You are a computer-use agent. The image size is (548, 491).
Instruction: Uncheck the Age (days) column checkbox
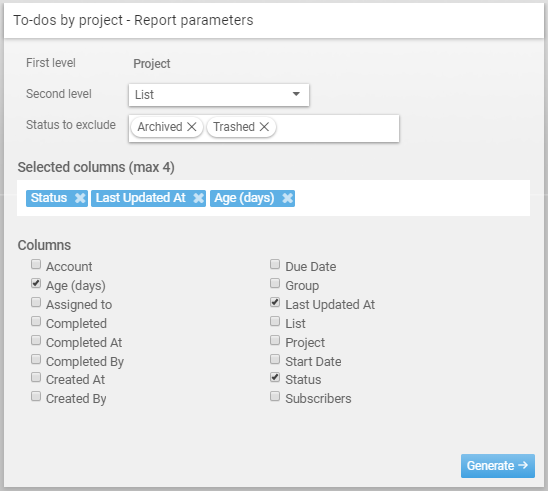coord(36,283)
